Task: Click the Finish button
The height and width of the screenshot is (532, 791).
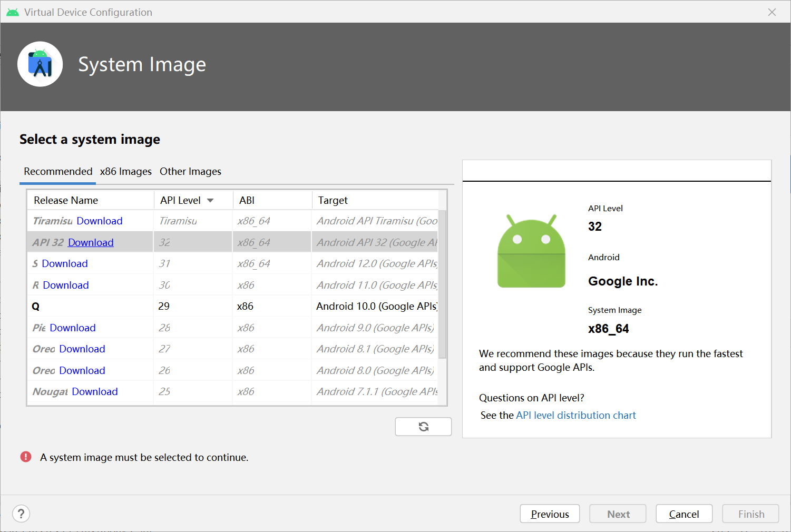Action: coord(750,514)
